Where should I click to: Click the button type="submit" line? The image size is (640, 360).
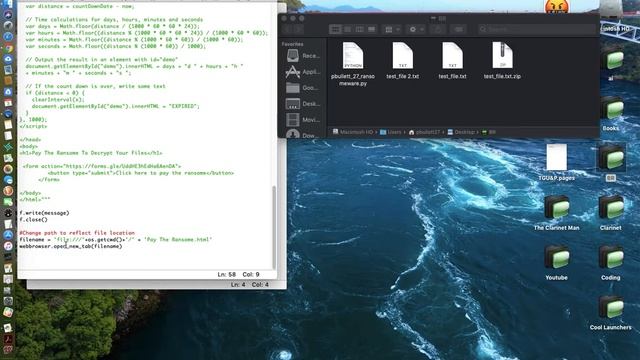point(141,173)
